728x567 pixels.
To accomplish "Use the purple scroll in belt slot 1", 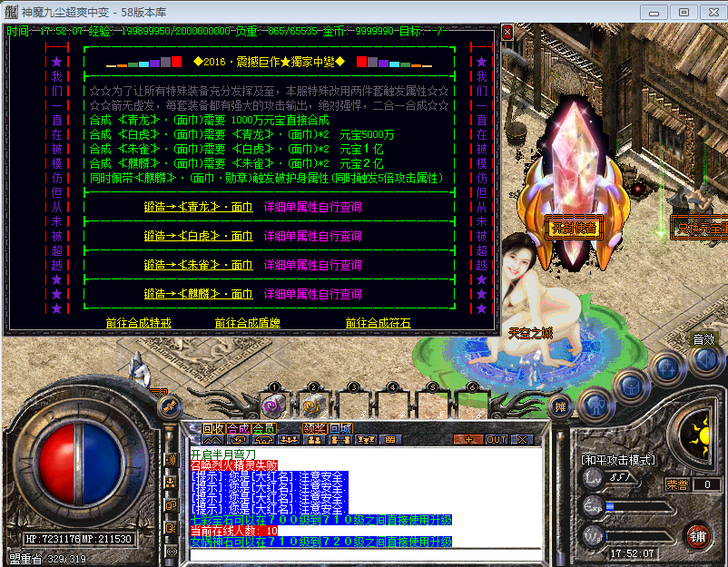I will click(273, 406).
